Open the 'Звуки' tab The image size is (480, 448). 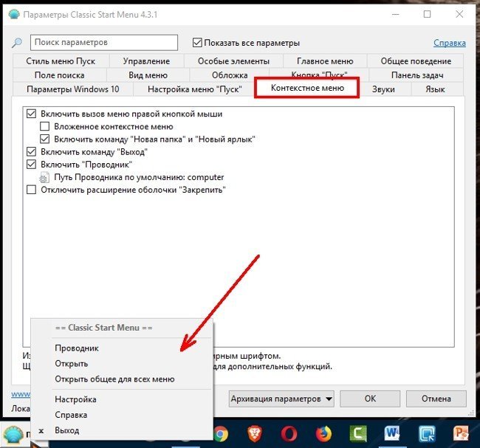tap(383, 89)
